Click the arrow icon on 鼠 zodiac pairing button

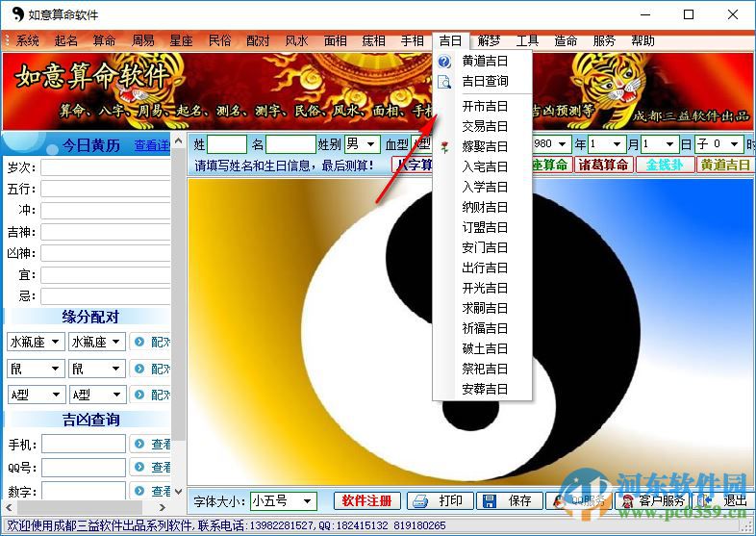pyautogui.click(x=139, y=369)
